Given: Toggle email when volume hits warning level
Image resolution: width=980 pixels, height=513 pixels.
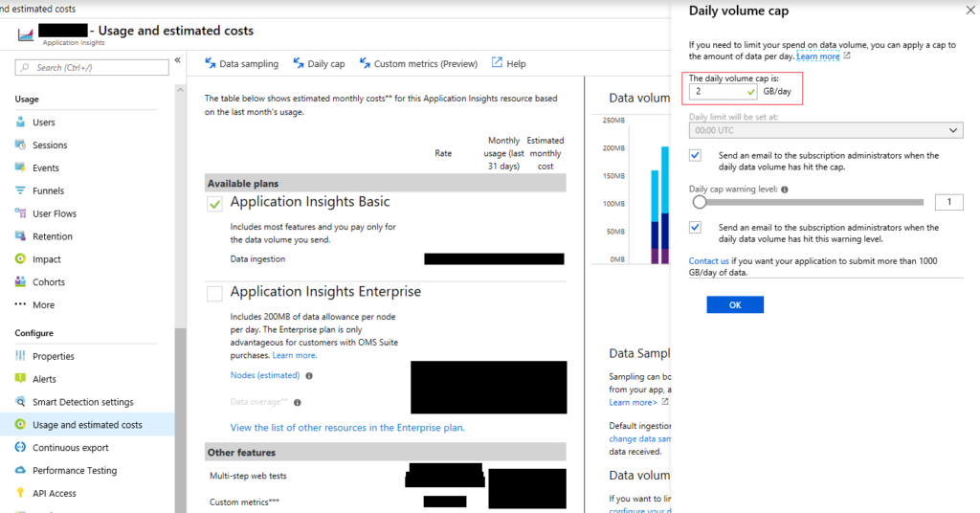Looking at the screenshot, I should [x=695, y=227].
